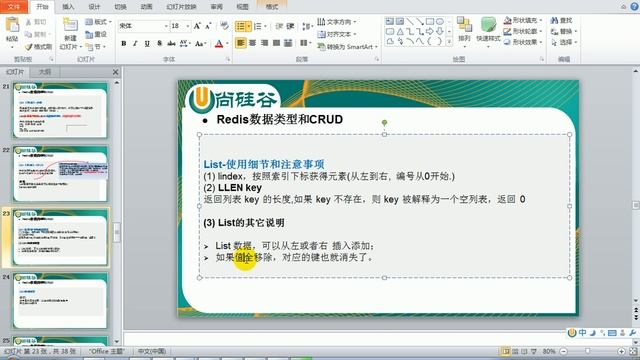Screen dimensions: 640x360
Task: Click the Paste (粘贴) clipboard icon
Action: click(x=12, y=25)
